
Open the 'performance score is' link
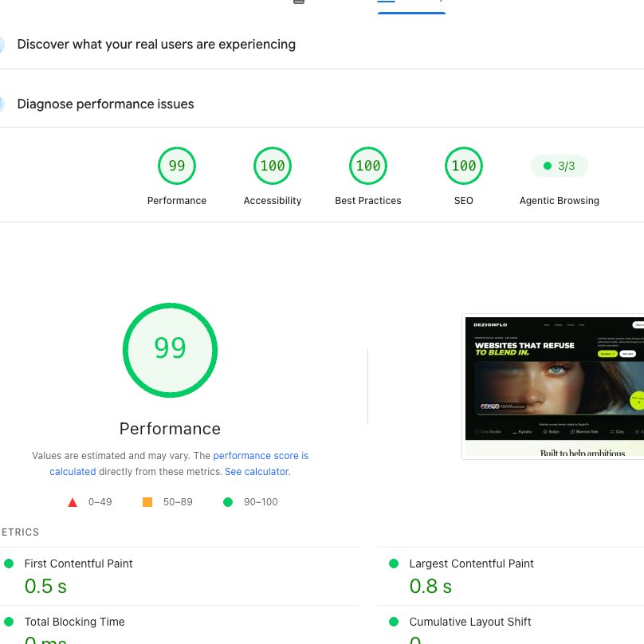(261, 455)
